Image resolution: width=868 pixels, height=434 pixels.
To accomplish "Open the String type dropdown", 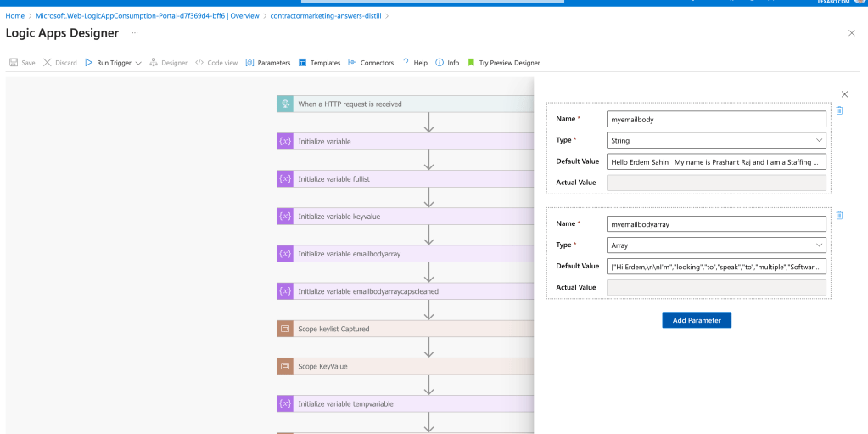I will tap(716, 140).
